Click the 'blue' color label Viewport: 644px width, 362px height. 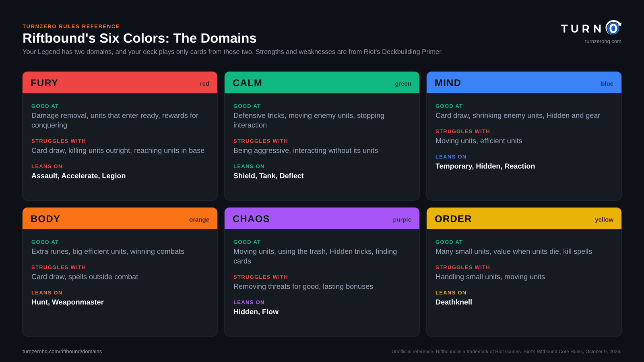[x=607, y=84]
